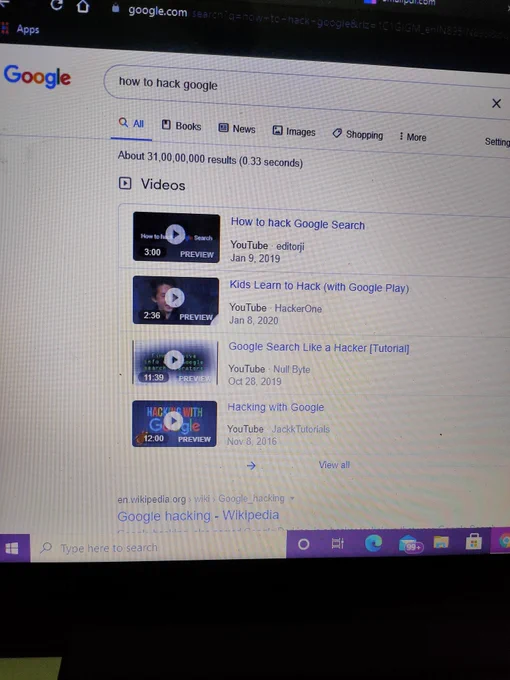Launch Microsoft Edge from the taskbar
510x680 pixels.
(x=373, y=543)
